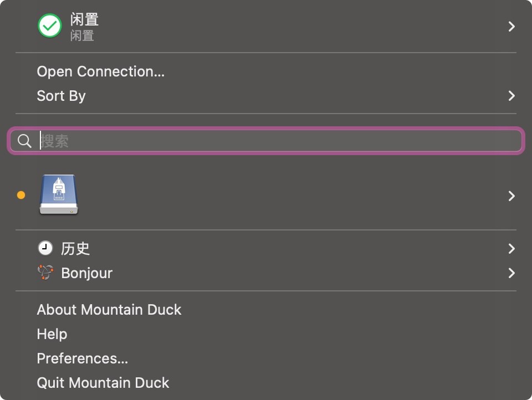
Task: Expand the 历史 submenu arrow
Action: point(510,248)
